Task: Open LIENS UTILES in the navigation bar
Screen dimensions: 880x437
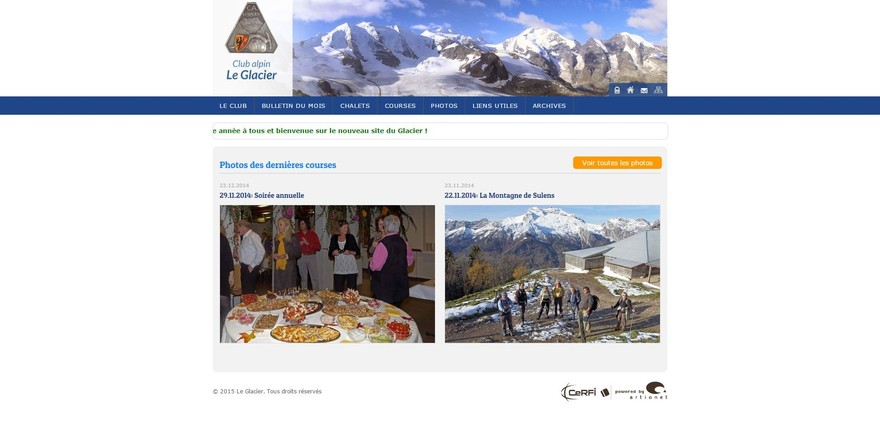Action: (x=495, y=105)
